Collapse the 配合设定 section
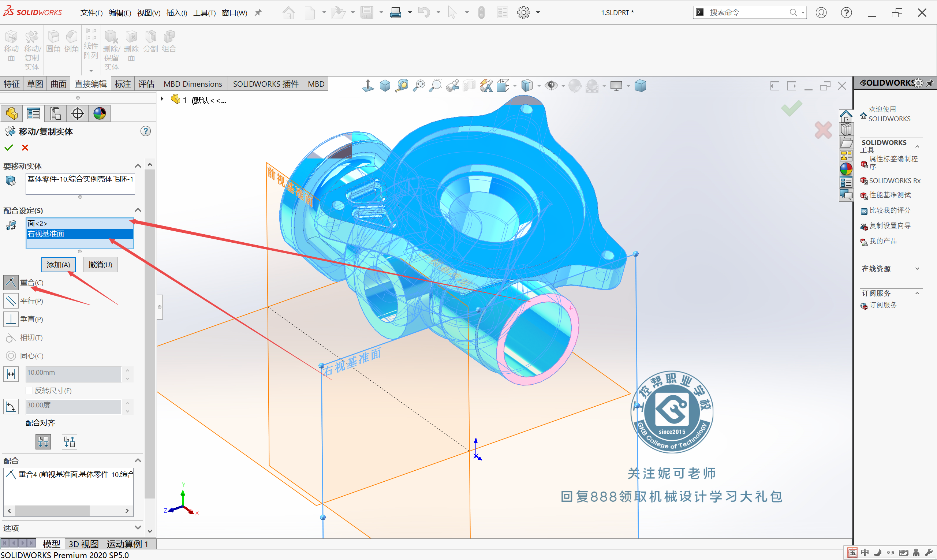Viewport: 937px width, 560px height. (138, 210)
